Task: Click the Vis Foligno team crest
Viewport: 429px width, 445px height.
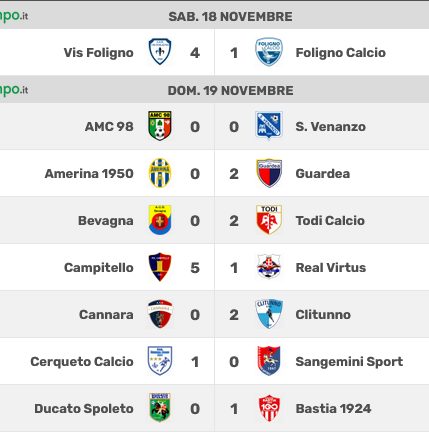Action: pyautogui.click(x=160, y=52)
